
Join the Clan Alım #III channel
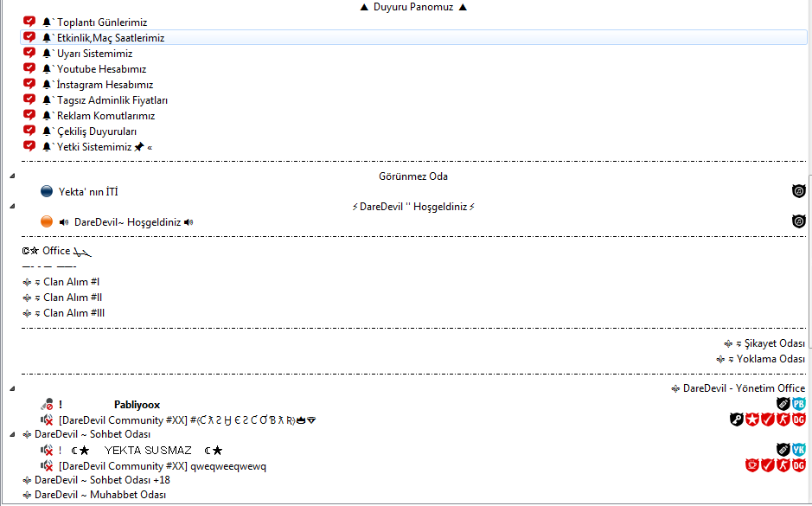tap(64, 313)
